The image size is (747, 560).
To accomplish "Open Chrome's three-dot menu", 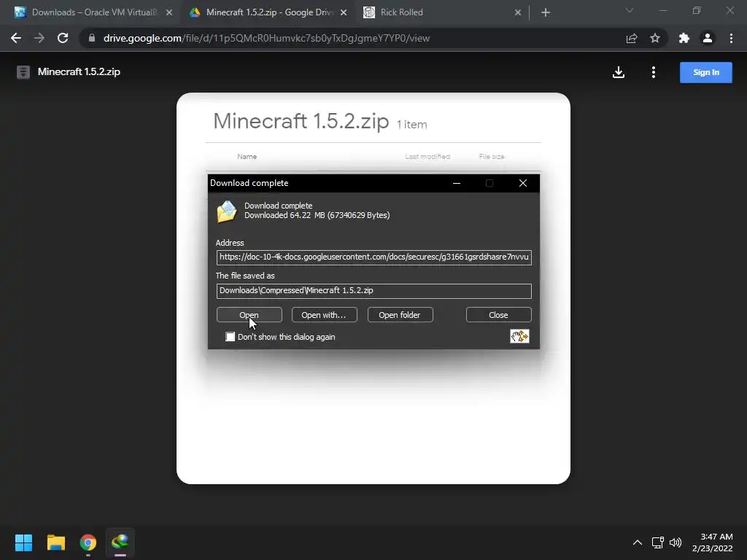I will (731, 38).
